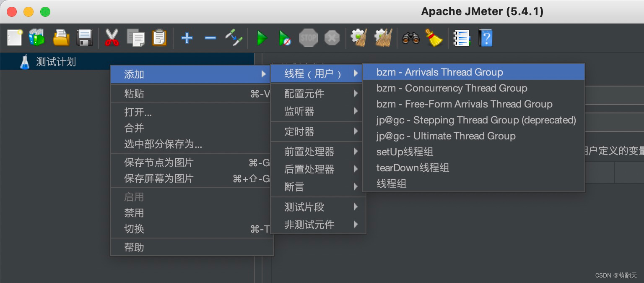
Task: Open the function helper list icon
Action: pos(462,38)
